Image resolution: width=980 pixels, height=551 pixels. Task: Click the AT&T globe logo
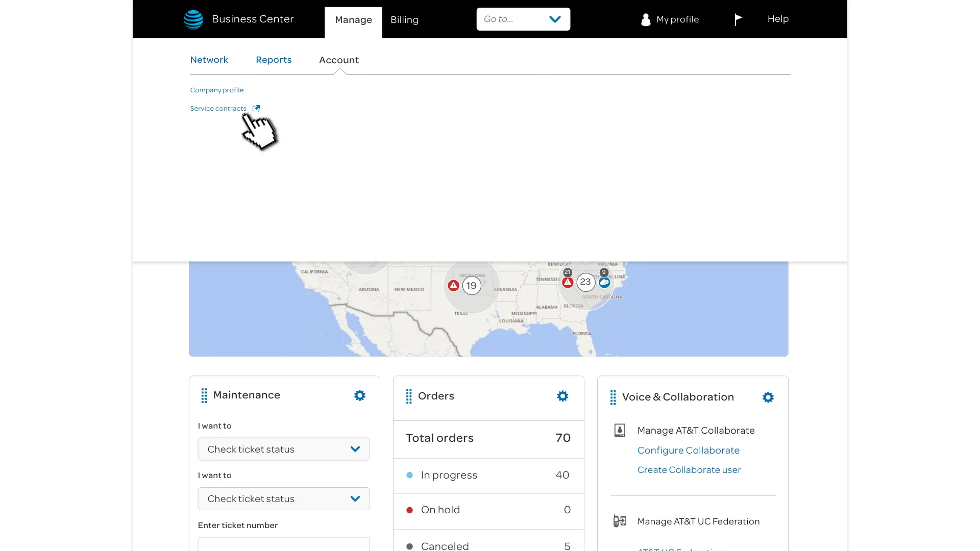pos(193,19)
